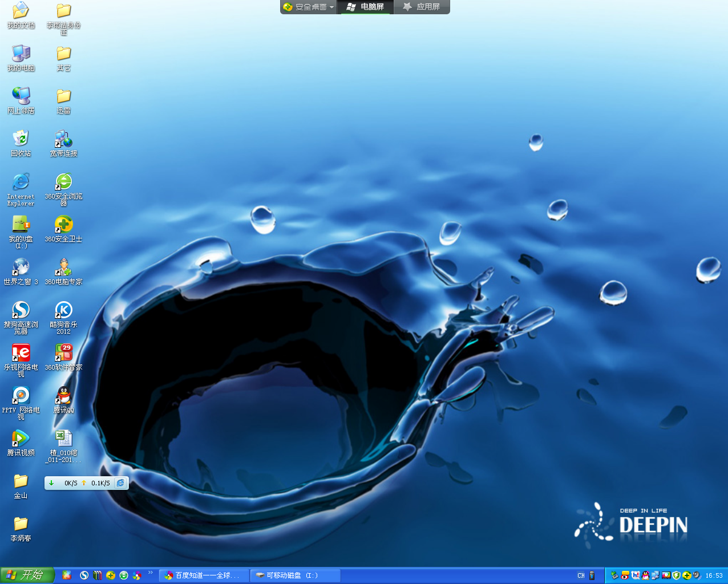Click the volume speaker icon in system tray
The image size is (728, 584).
(x=697, y=575)
